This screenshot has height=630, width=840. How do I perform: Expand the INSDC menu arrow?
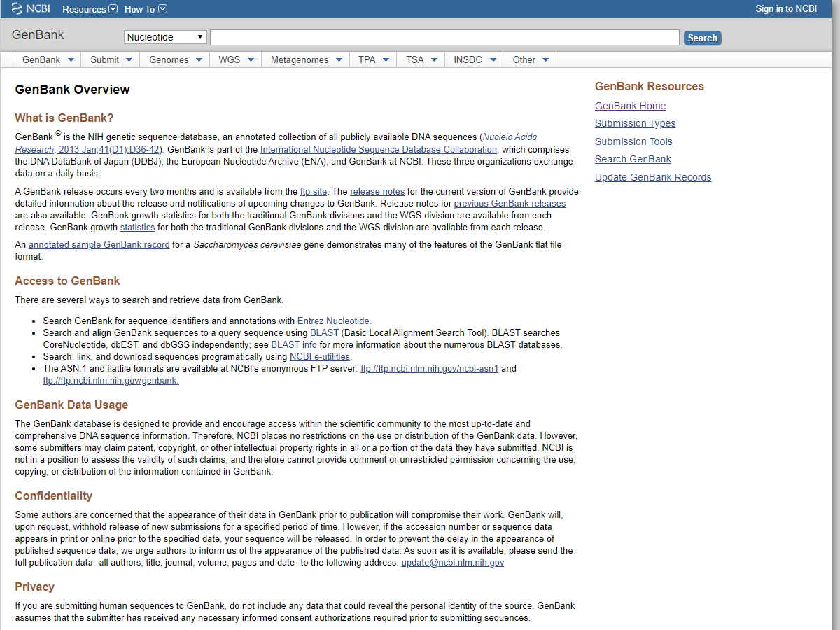pyautogui.click(x=493, y=60)
